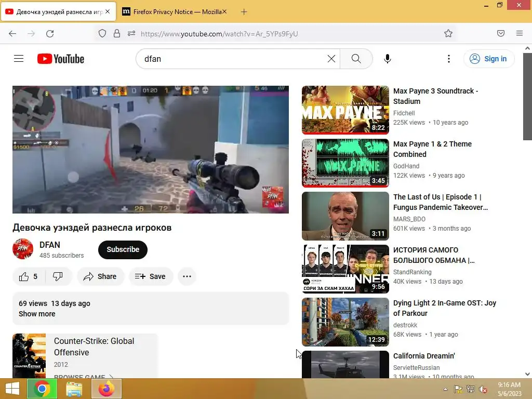Open Max Payne 1 & 2 Theme Combined thumbnail
Image resolution: width=532 pixels, height=399 pixels.
tap(345, 163)
